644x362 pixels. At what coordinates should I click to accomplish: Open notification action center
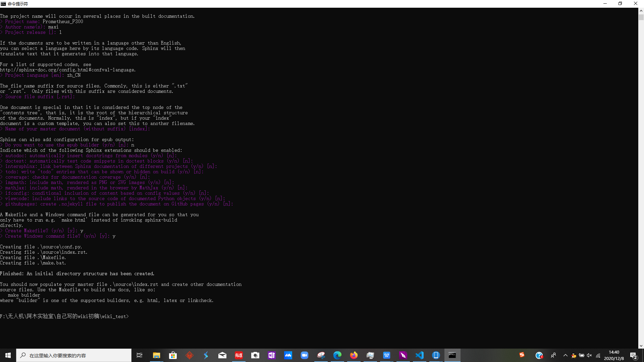point(633,355)
